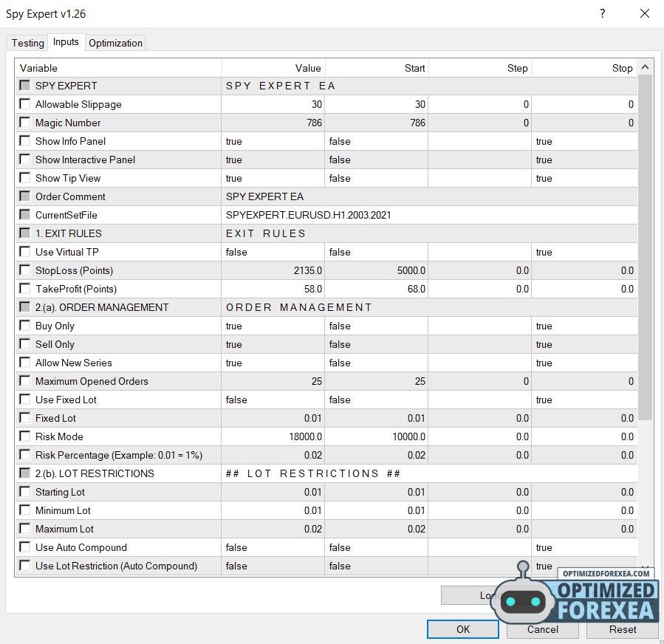
Task: Check the Starting Lot checkbox
Action: (25, 492)
